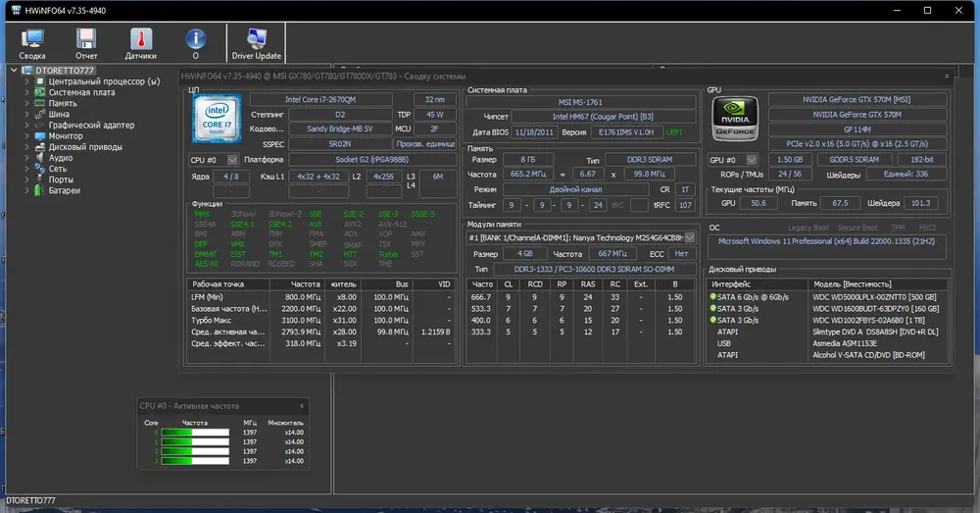Screen dimensions: 980x513
Task: Select the LFM (Min) row
Action: tap(321, 297)
